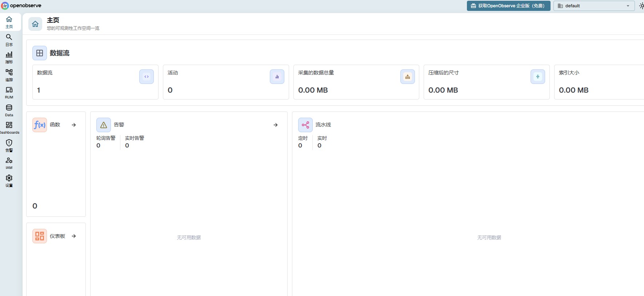Click 获取OpenObserve 企业版 (免费) button
The height and width of the screenshot is (296, 644).
(508, 6)
